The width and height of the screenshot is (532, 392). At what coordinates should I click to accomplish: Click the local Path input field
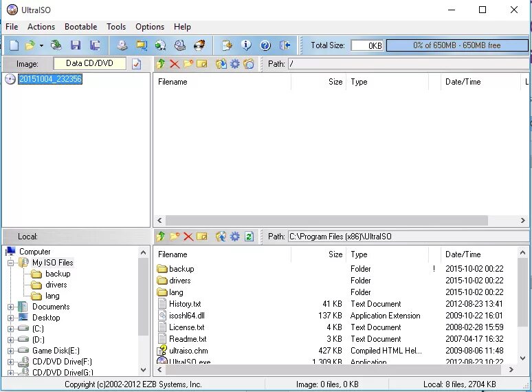click(408, 236)
